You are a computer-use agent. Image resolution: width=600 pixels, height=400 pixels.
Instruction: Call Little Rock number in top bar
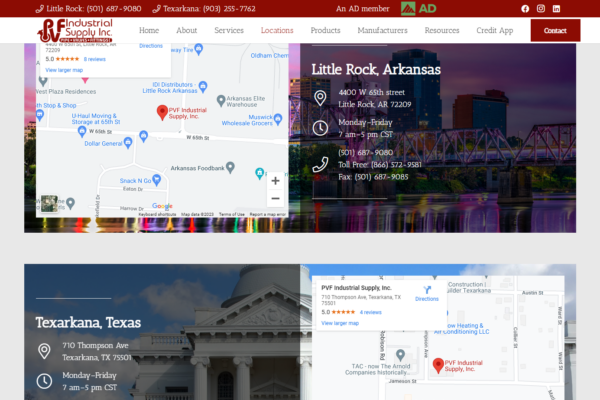click(88, 8)
